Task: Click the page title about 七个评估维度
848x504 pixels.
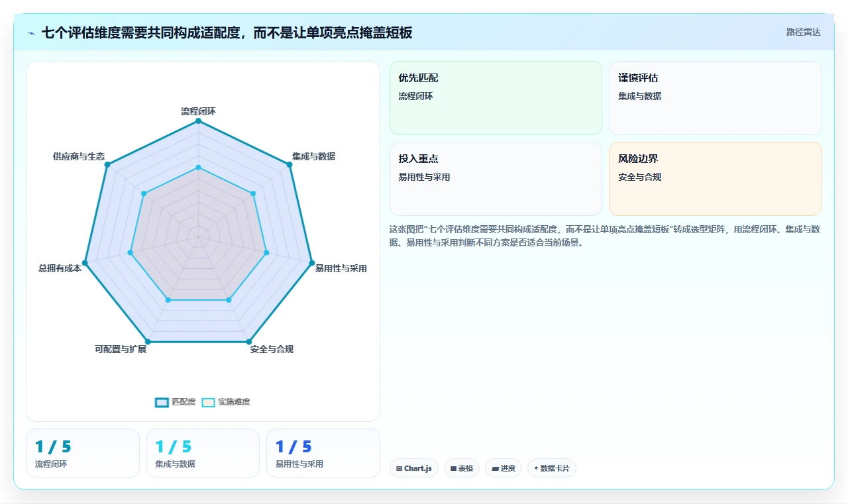Action: [227, 33]
